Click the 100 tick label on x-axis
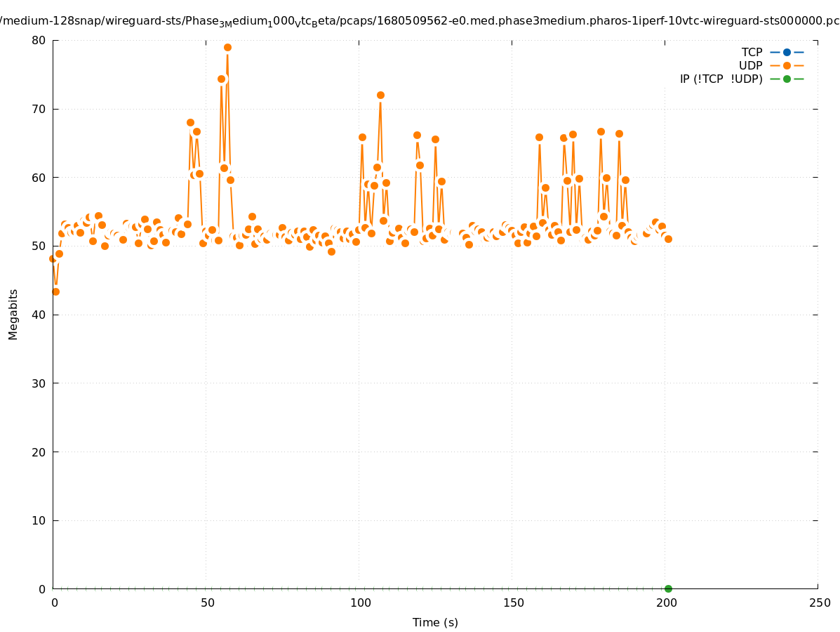Screen dimensions: 840x632 (360, 603)
